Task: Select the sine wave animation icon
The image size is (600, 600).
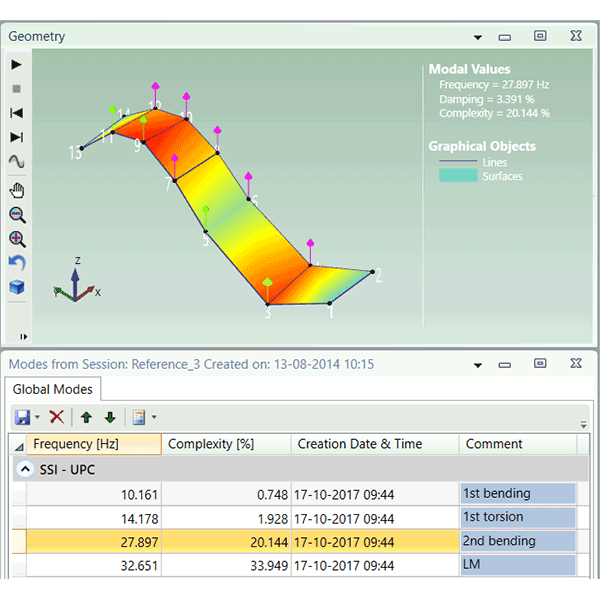Action: tap(17, 162)
